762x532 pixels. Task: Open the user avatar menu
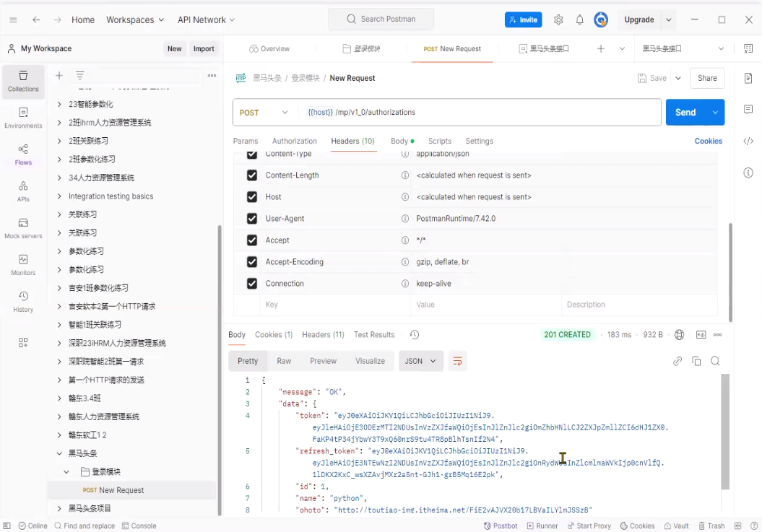pyautogui.click(x=601, y=20)
